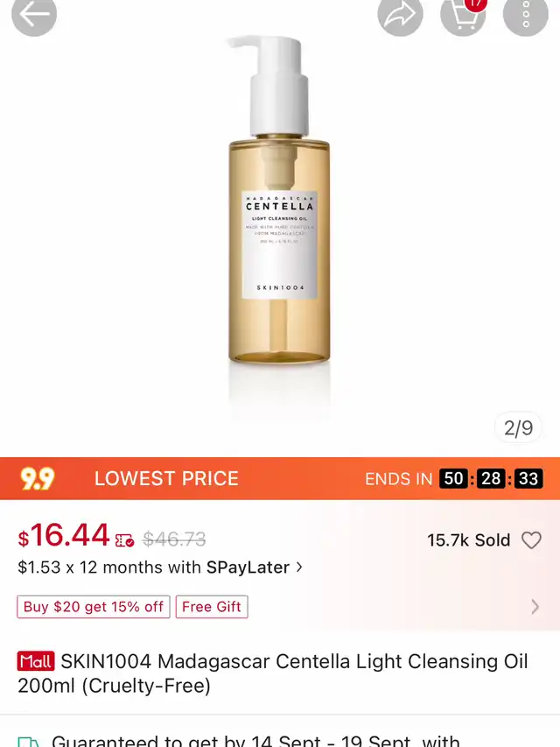Tap the Mall badge icon
Viewport: 560px width, 747px height.
(x=36, y=661)
